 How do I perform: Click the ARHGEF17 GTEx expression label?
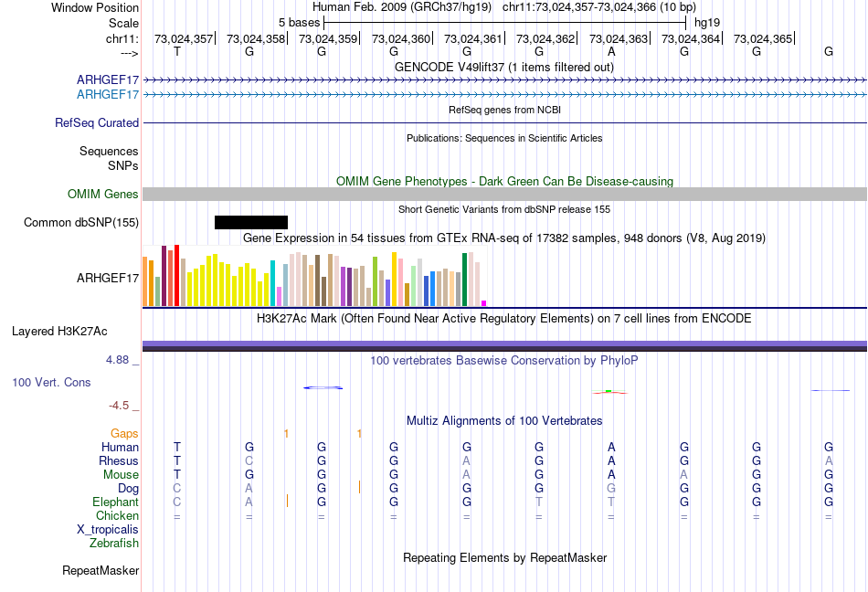tap(108, 278)
